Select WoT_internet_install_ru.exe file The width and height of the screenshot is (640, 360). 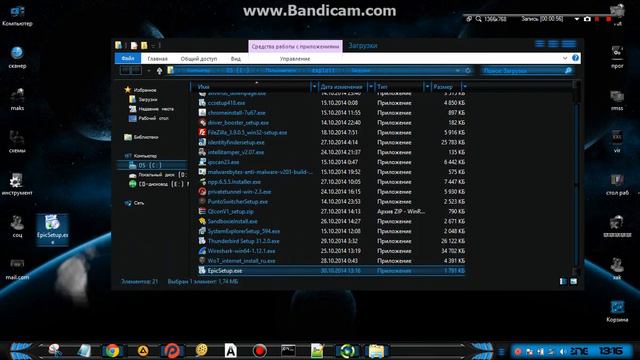tap(241, 261)
